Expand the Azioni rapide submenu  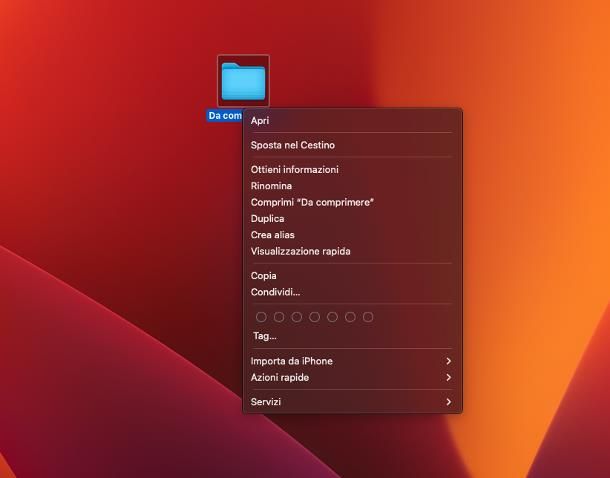(352, 377)
